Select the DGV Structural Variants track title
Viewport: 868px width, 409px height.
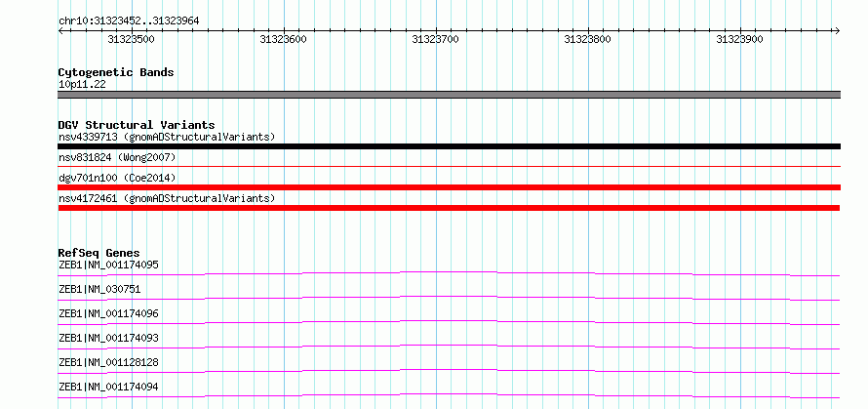pos(137,125)
